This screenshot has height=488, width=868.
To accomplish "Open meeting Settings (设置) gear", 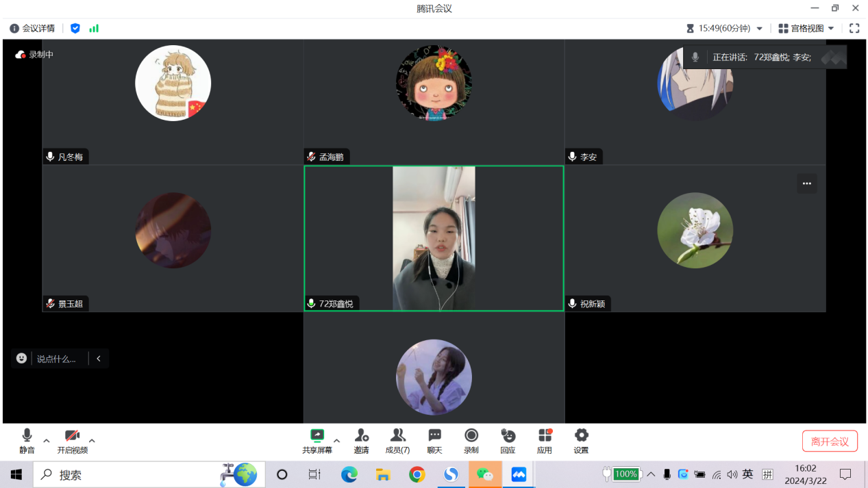I will 581,436.
